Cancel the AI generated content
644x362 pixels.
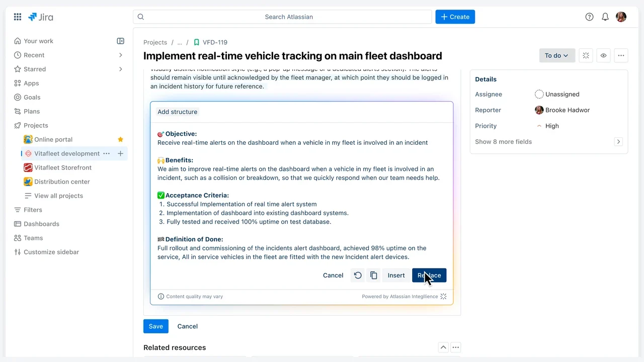point(333,275)
